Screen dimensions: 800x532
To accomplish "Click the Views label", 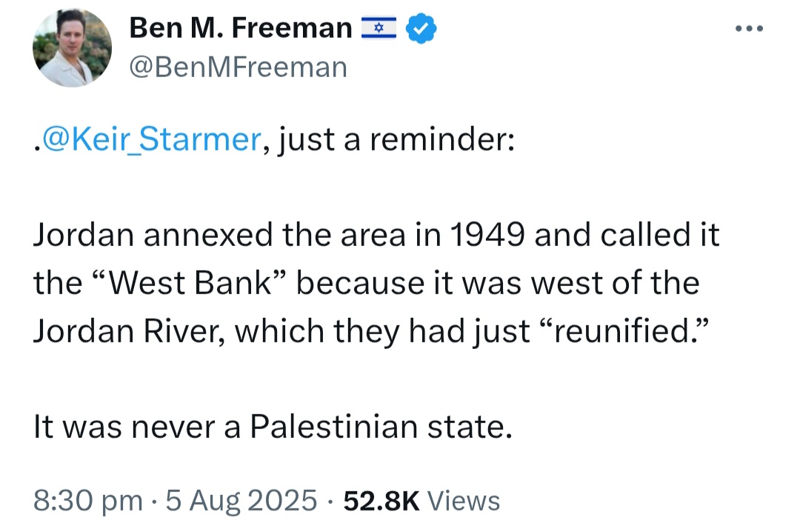I will pyautogui.click(x=463, y=501).
